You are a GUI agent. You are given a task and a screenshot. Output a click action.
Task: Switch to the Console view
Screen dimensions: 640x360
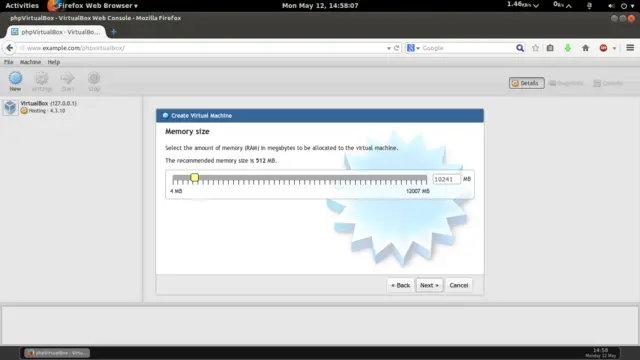[x=608, y=83]
